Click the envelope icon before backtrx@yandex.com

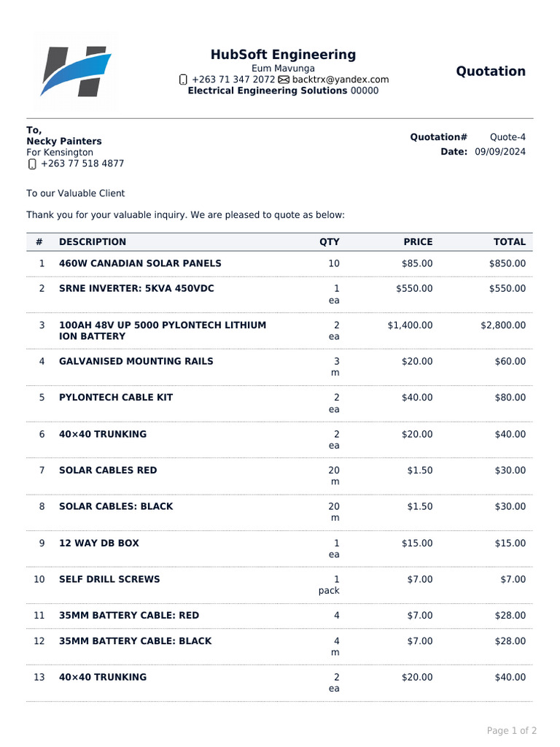[x=284, y=80]
